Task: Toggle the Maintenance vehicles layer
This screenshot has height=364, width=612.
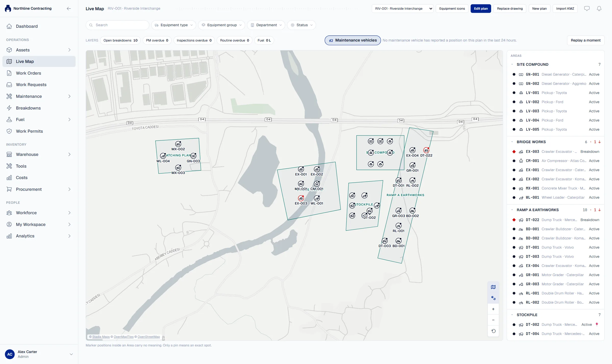Action: point(353,40)
